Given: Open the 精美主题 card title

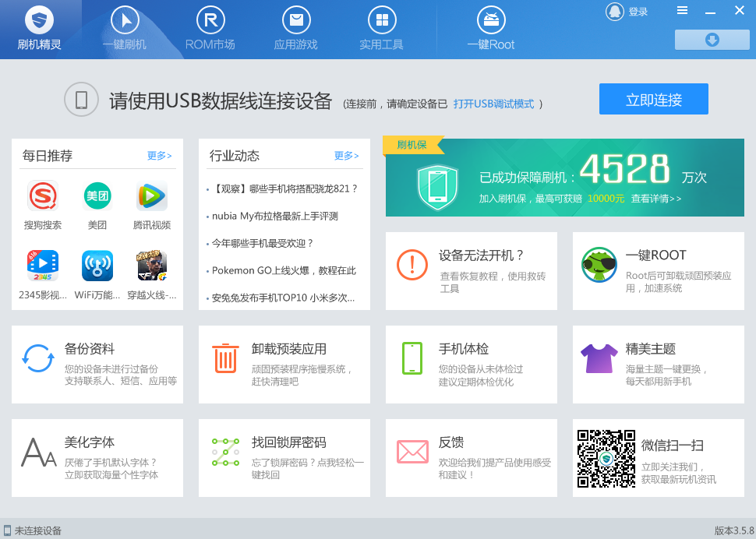Looking at the screenshot, I should click(x=651, y=349).
